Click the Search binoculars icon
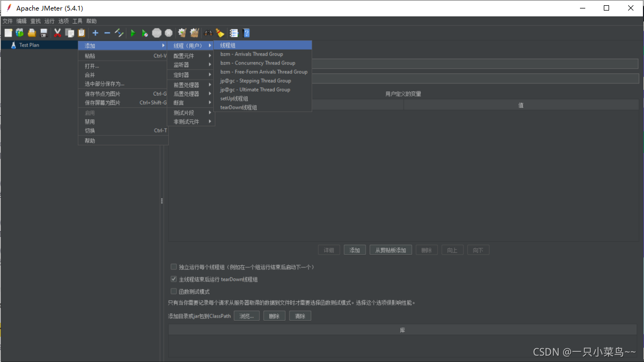The height and width of the screenshot is (362, 644). 208,33
